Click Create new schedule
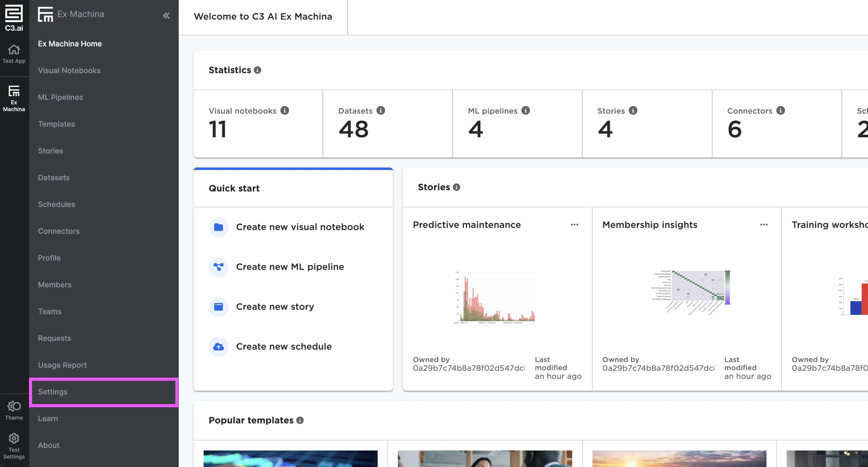The image size is (868, 467). (x=284, y=347)
